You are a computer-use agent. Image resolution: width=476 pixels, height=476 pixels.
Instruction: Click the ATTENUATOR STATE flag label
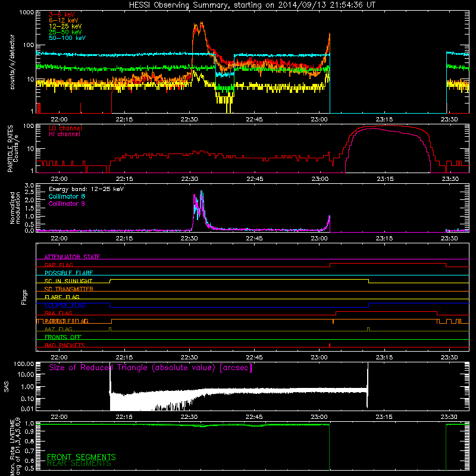[x=72, y=257]
